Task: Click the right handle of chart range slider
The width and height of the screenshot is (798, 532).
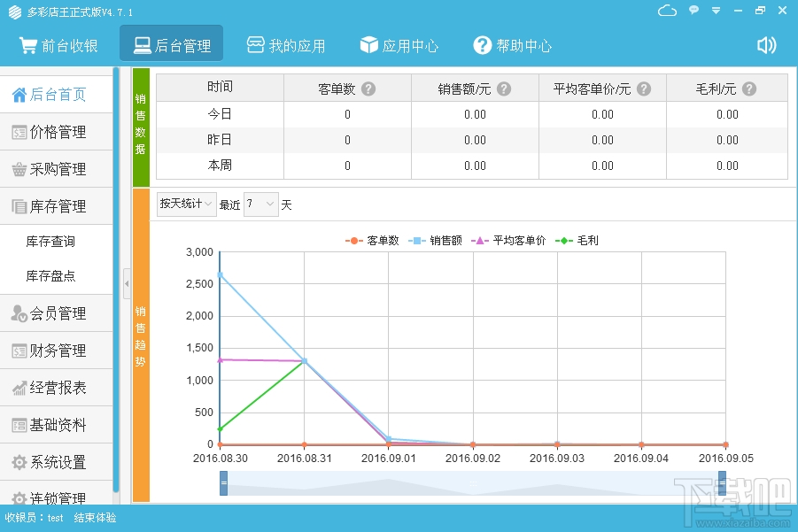Action: coord(722,483)
